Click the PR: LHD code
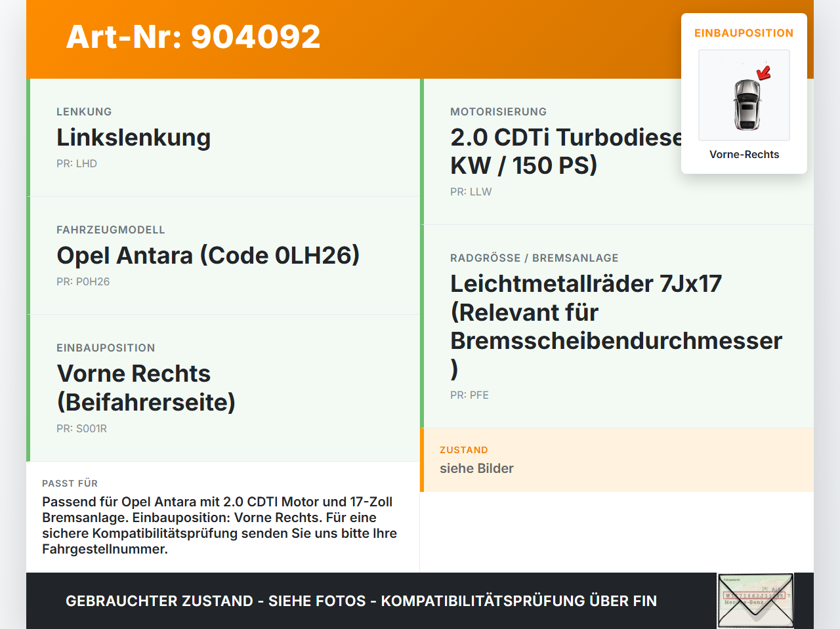Screen dimensions: 840x629 pos(77,163)
